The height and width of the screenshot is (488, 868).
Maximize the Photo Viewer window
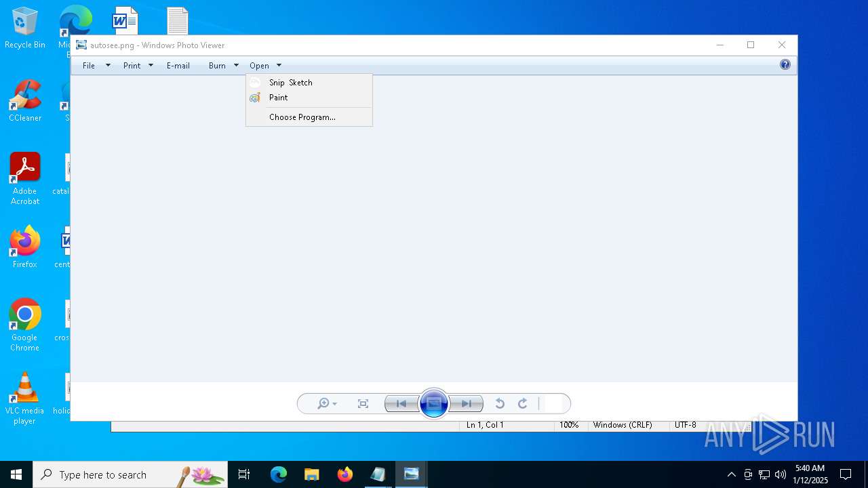pyautogui.click(x=751, y=45)
